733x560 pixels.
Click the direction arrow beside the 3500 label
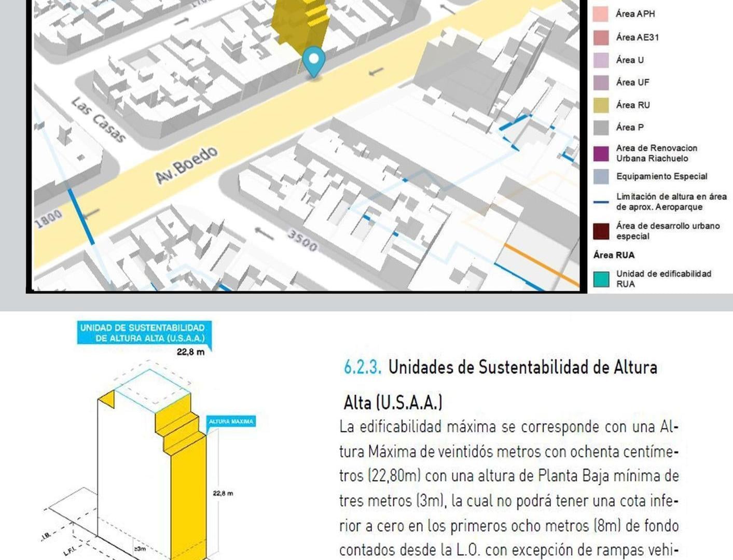[264, 233]
